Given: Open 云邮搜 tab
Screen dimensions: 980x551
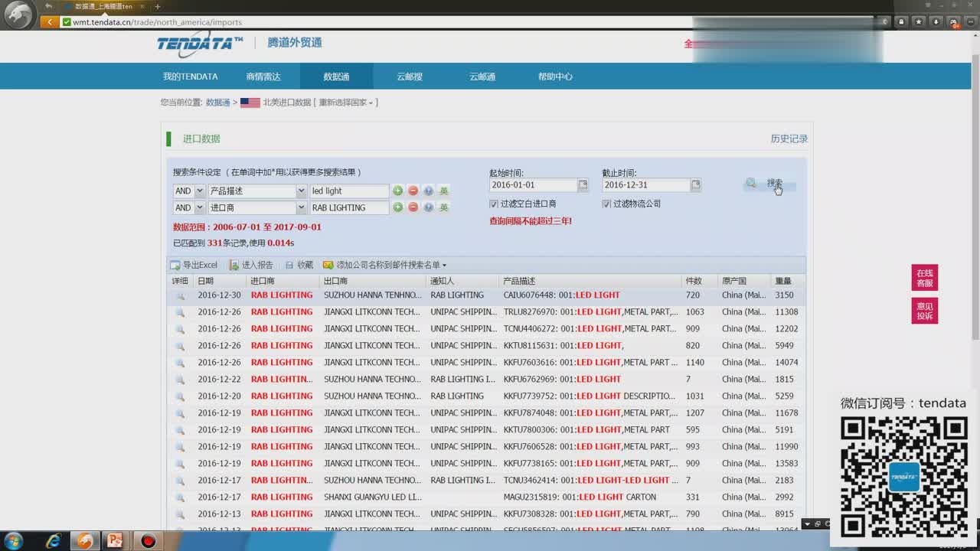Looking at the screenshot, I should (410, 77).
